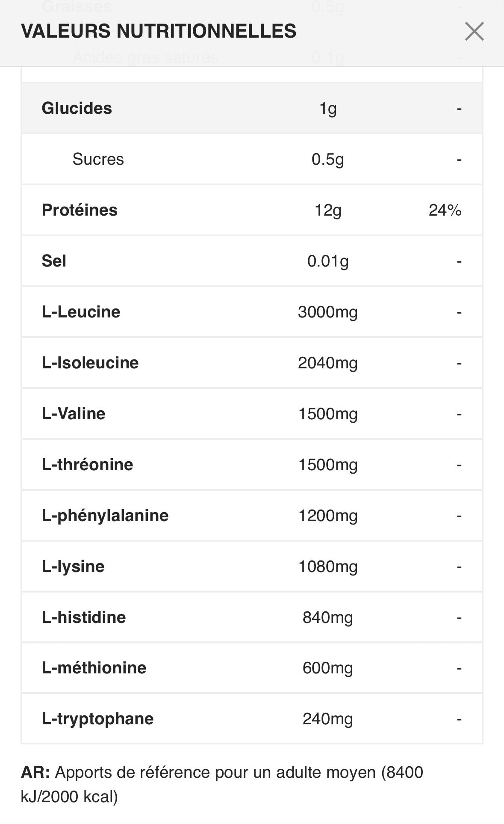Click the L-méthionine row label
Image resolution: width=504 pixels, height=824 pixels.
pyautogui.click(x=94, y=668)
